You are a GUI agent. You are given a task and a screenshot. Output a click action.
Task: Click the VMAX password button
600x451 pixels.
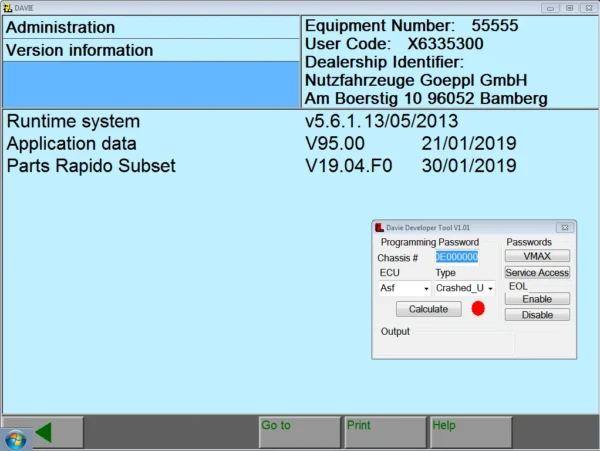tap(537, 256)
